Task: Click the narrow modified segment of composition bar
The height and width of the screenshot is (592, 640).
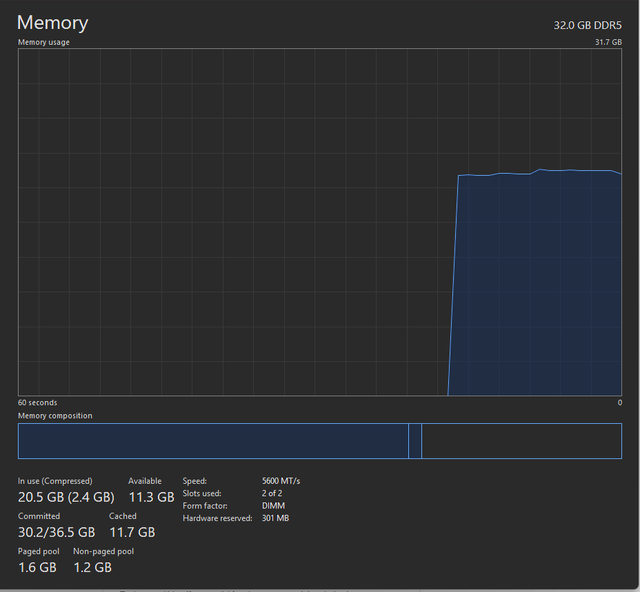Action: pyautogui.click(x=415, y=441)
